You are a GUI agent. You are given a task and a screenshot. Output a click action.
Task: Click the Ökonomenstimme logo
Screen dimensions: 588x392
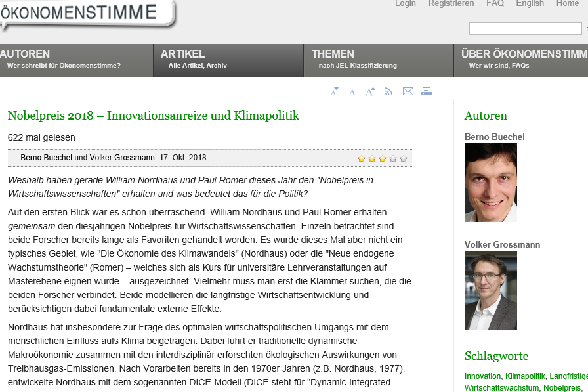click(88, 14)
